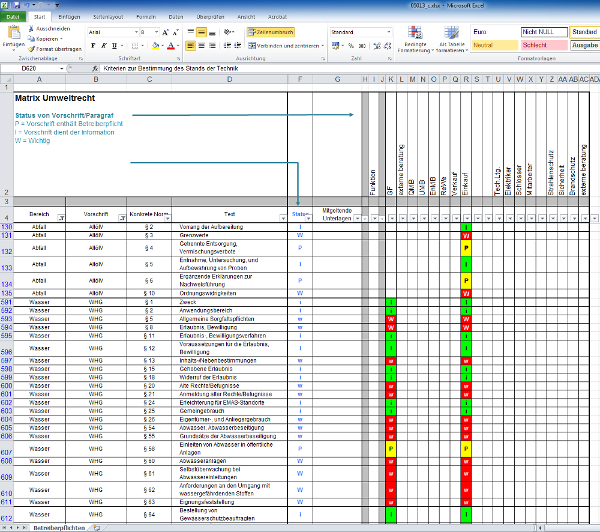This screenshot has height=532, width=600.
Task: Switch to the Seitenlayout ribbon tab
Action: pos(109,18)
